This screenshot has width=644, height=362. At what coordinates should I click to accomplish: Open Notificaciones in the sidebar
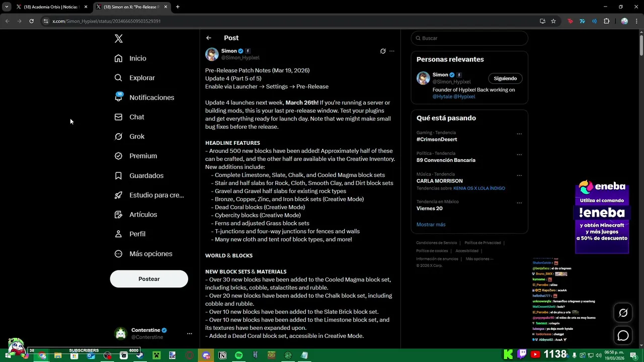pos(144,98)
